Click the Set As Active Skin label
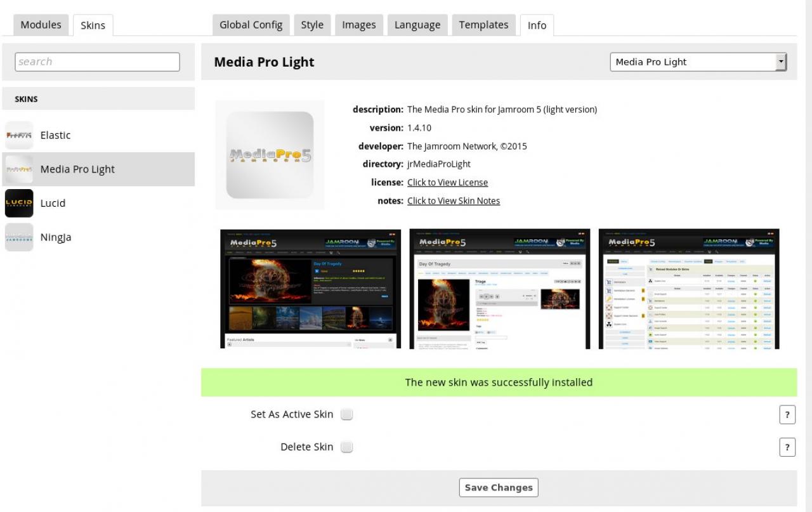 coord(292,414)
